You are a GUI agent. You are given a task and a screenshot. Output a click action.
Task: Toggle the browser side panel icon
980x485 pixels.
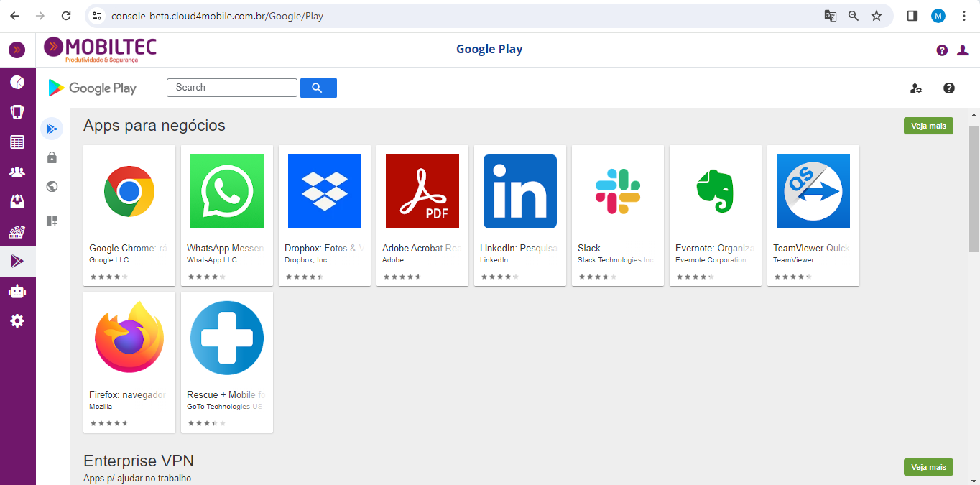[x=912, y=16]
